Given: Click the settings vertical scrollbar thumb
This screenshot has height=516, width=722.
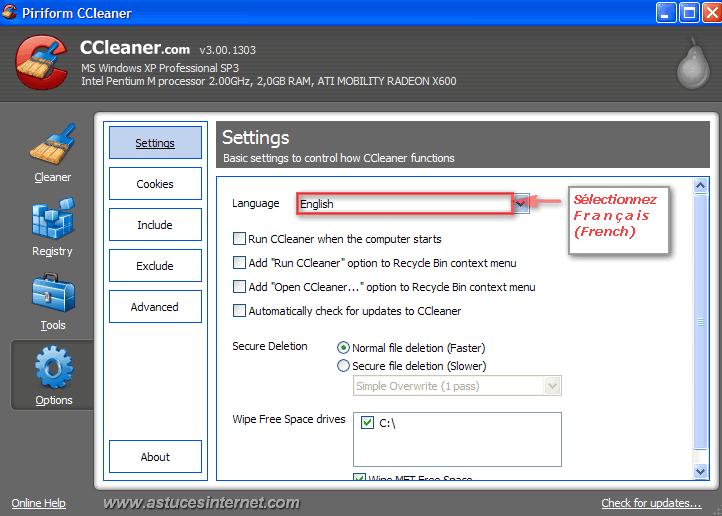Looking at the screenshot, I should pos(700,321).
